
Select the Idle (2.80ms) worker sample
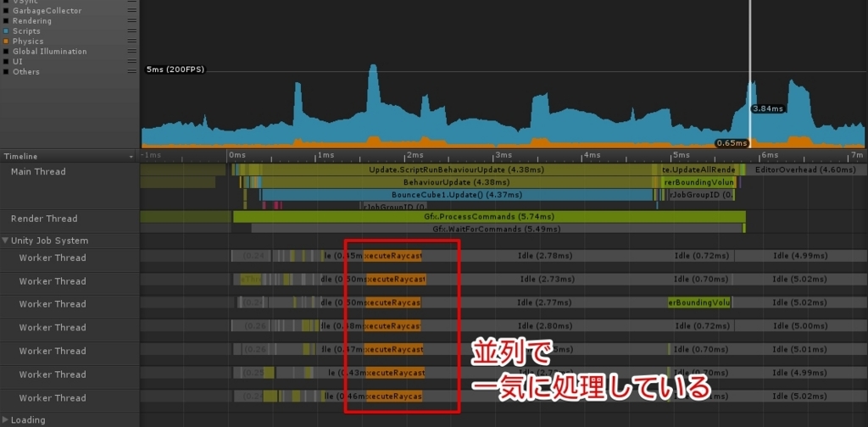coord(545,326)
